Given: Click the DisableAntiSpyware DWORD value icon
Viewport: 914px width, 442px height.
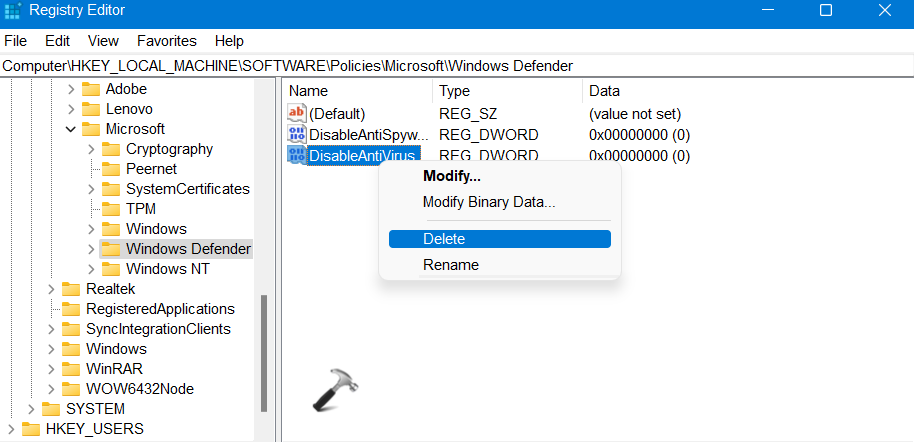Looking at the screenshot, I should coord(297,135).
